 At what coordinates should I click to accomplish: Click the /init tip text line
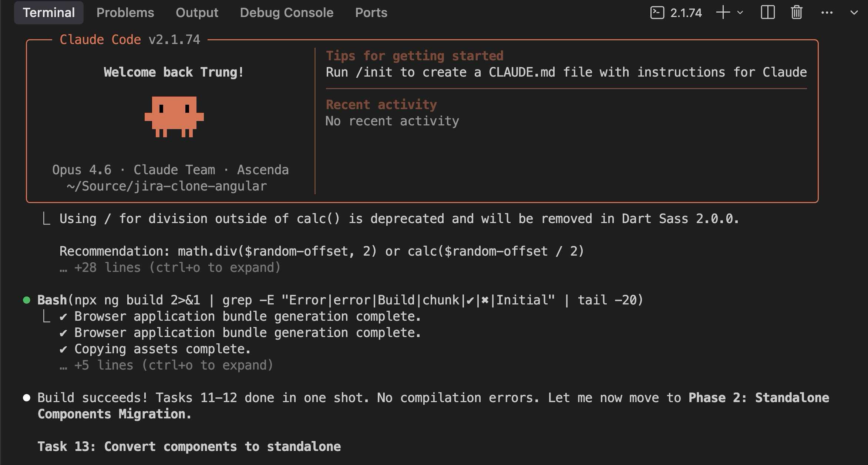[566, 72]
